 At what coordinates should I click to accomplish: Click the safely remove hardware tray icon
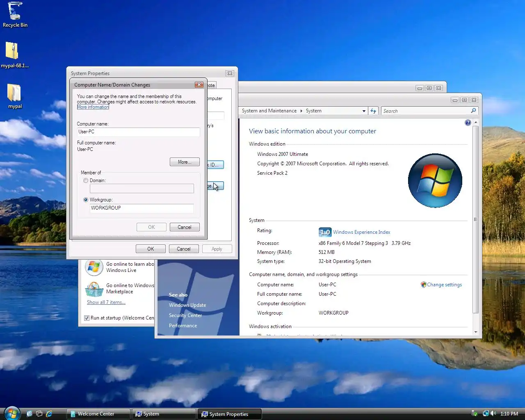tap(475, 413)
